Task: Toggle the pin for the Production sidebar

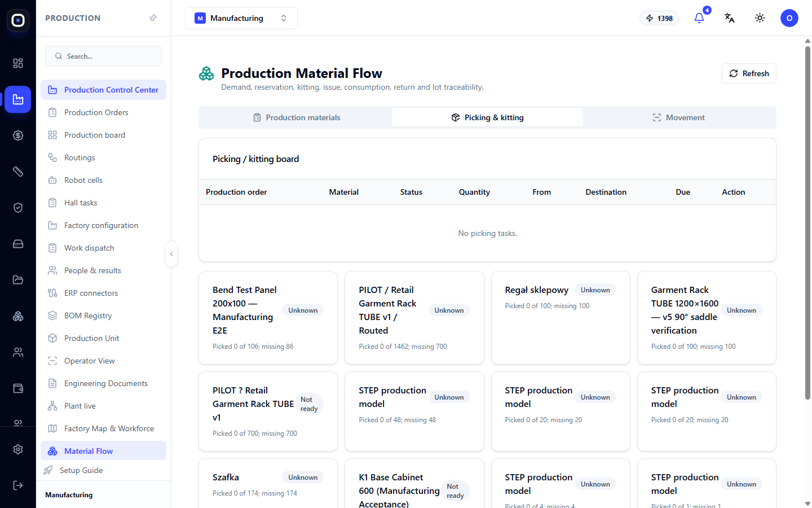Action: tap(153, 18)
